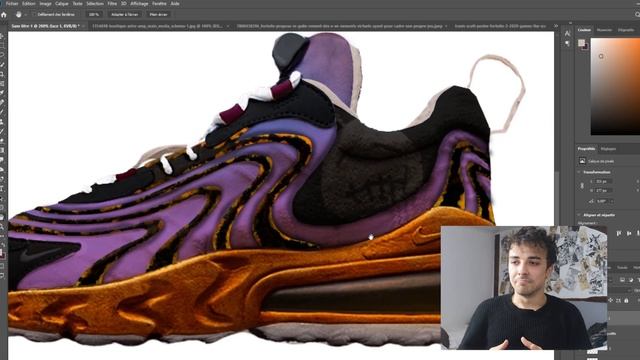Open the second collapsed panel icon in right dock
This screenshot has width=640, height=360.
[567, 43]
